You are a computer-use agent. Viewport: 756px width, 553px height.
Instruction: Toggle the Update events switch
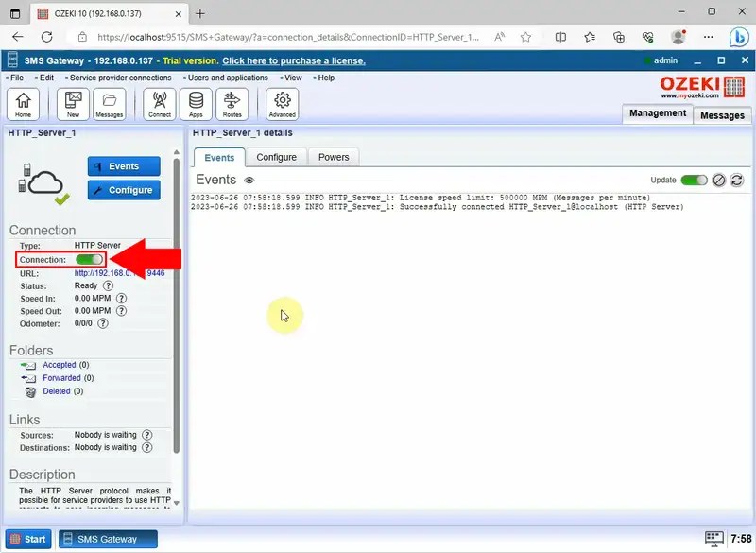click(694, 181)
